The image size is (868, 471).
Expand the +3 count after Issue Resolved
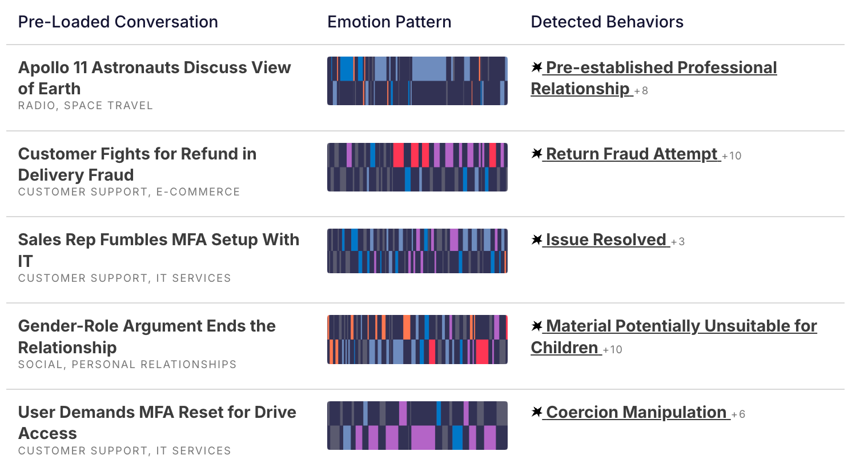[x=678, y=242]
